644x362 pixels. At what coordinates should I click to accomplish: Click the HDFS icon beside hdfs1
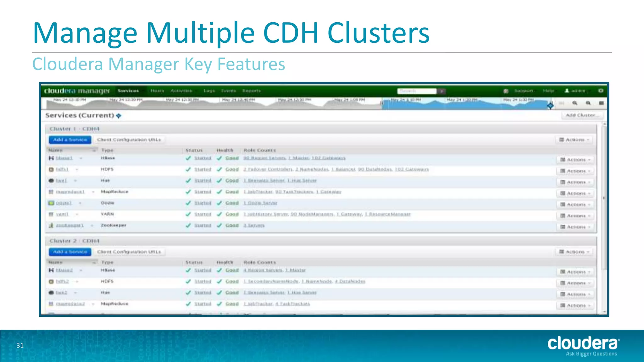(51, 169)
